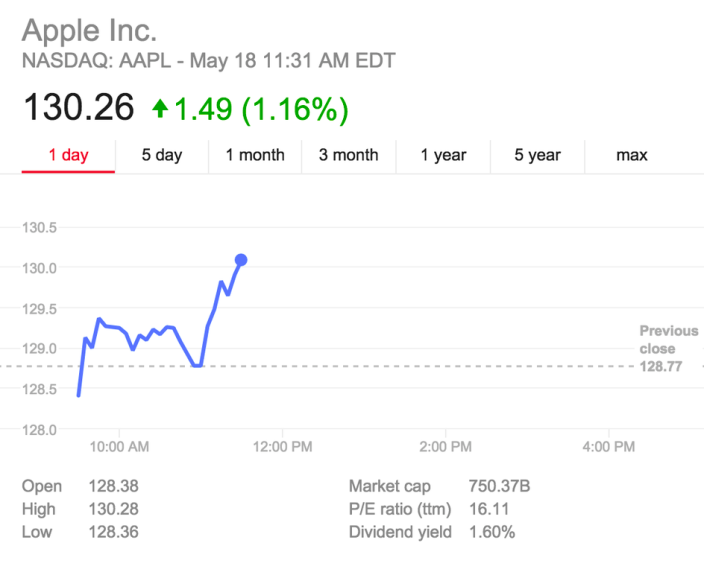This screenshot has height=572, width=704.
Task: Click the Dividend yield 1.60% value
Action: pos(491,532)
